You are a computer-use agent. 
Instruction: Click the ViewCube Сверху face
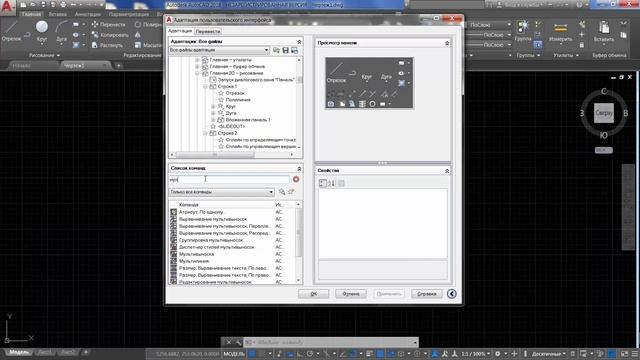604,113
